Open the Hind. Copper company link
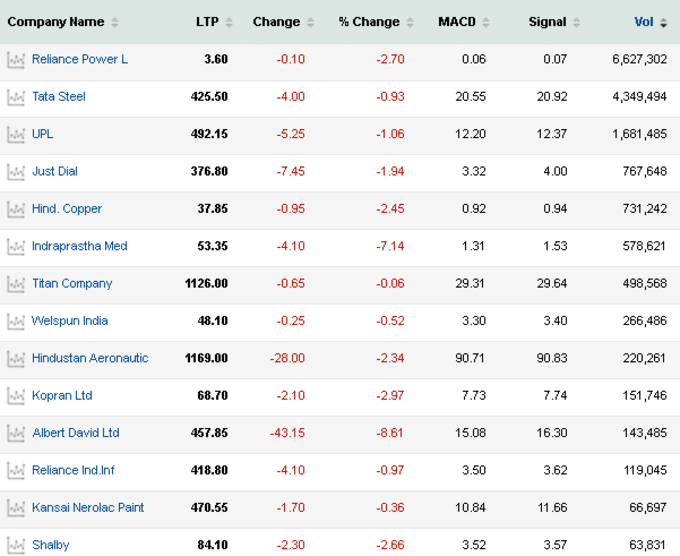The width and height of the screenshot is (680, 556). point(67,209)
